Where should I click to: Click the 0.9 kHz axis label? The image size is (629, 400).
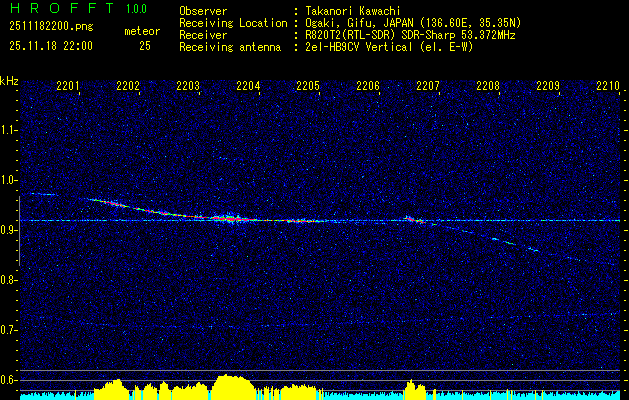[9, 230]
